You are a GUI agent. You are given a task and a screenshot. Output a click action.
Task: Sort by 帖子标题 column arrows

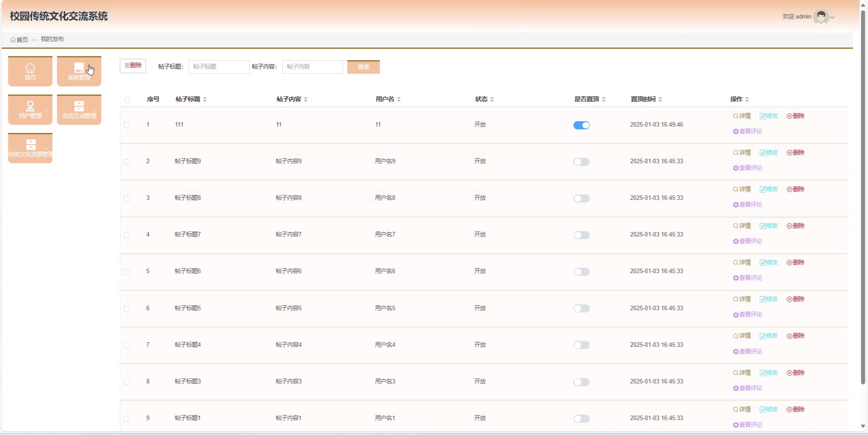(205, 99)
